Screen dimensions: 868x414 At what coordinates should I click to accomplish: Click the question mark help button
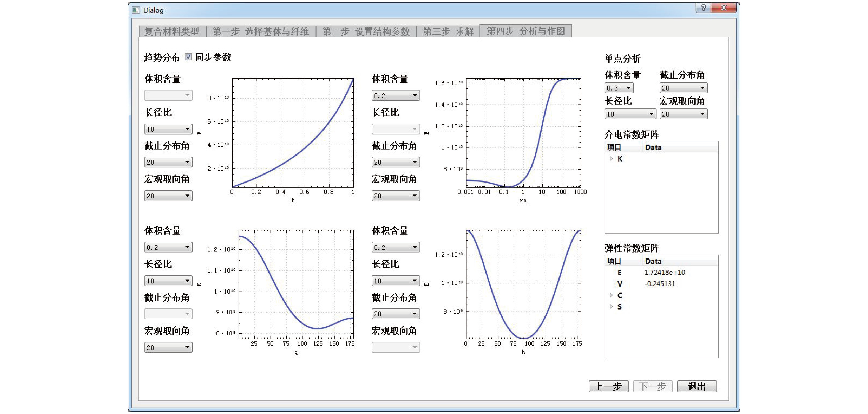click(703, 7)
